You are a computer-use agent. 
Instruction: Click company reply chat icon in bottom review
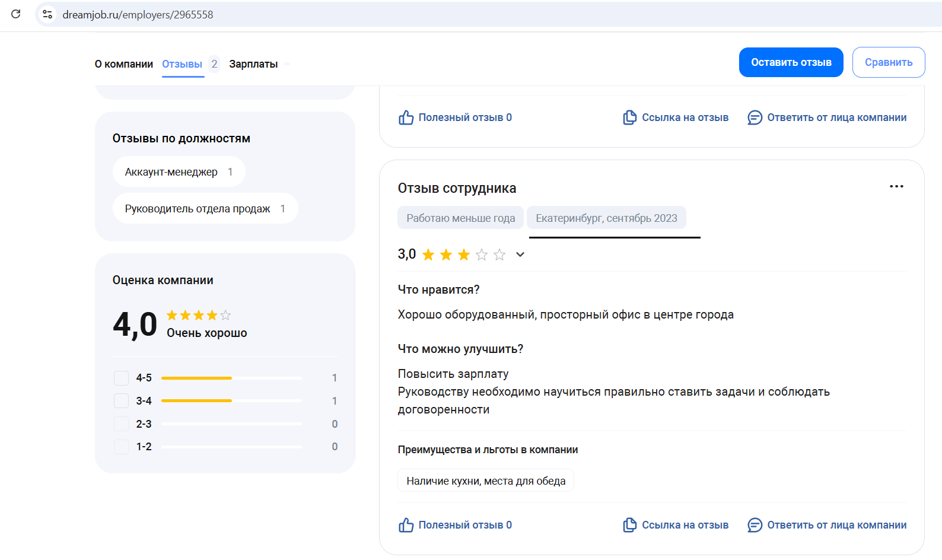[755, 525]
